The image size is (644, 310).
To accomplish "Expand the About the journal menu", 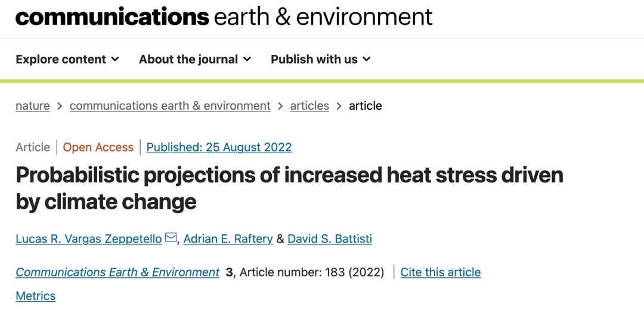I will (195, 60).
